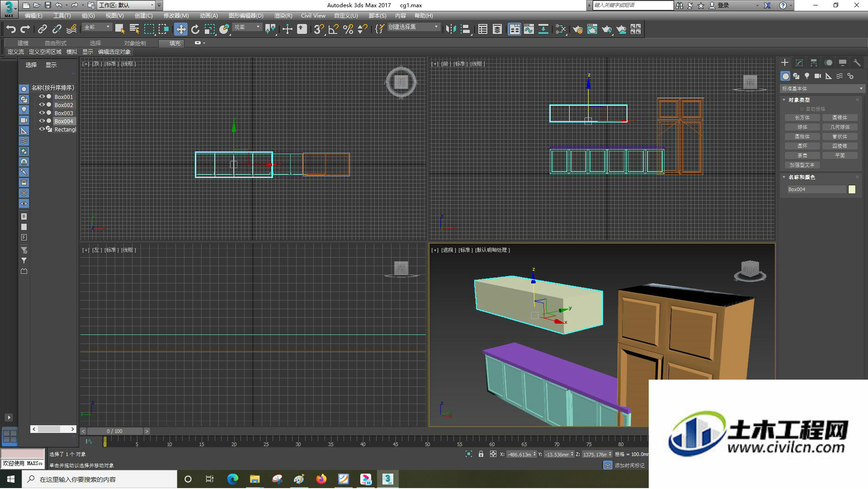Click the Undo arrow in main toolbar

(x=11, y=29)
